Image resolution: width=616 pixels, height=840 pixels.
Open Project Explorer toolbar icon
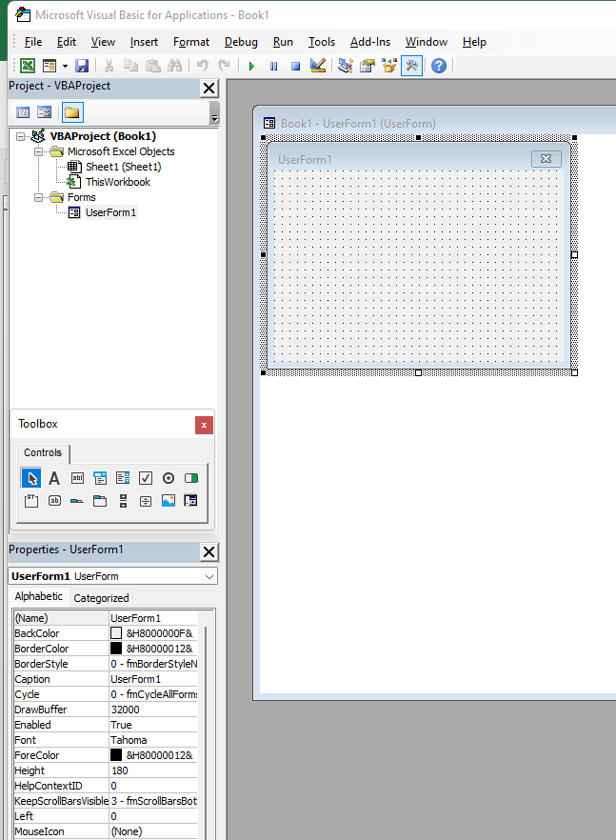tap(346, 66)
